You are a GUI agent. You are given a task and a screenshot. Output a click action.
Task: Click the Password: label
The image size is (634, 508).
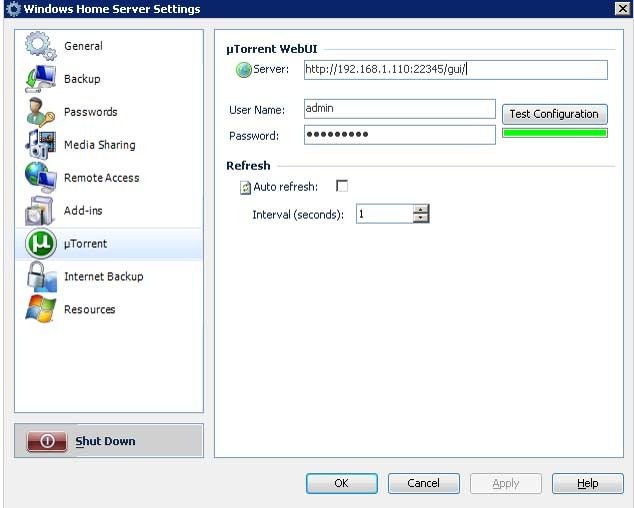[x=254, y=136]
